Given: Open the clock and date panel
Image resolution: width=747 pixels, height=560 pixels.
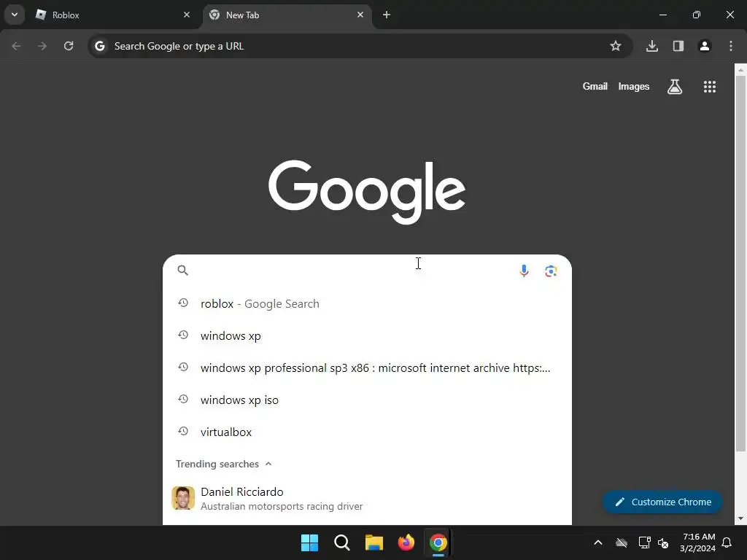Looking at the screenshot, I should coord(698,542).
